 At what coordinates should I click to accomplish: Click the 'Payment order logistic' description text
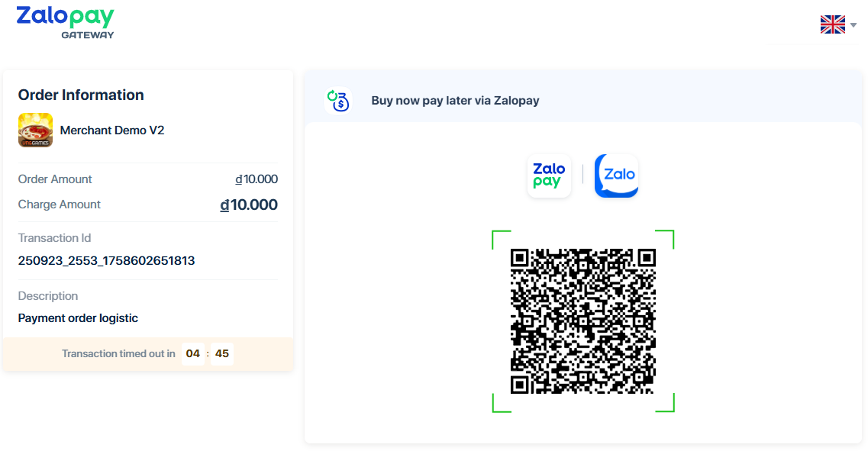[78, 318]
